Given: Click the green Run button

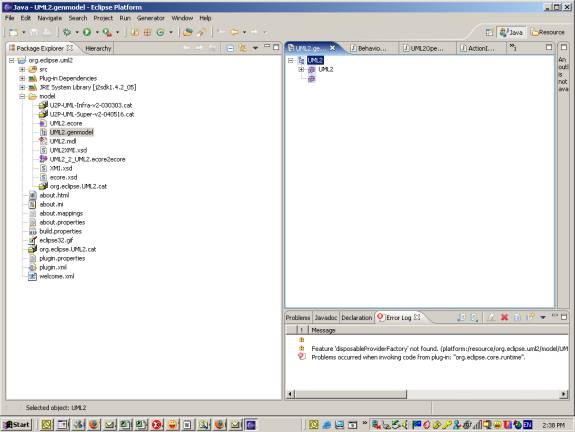Looking at the screenshot, I should pos(87,32).
